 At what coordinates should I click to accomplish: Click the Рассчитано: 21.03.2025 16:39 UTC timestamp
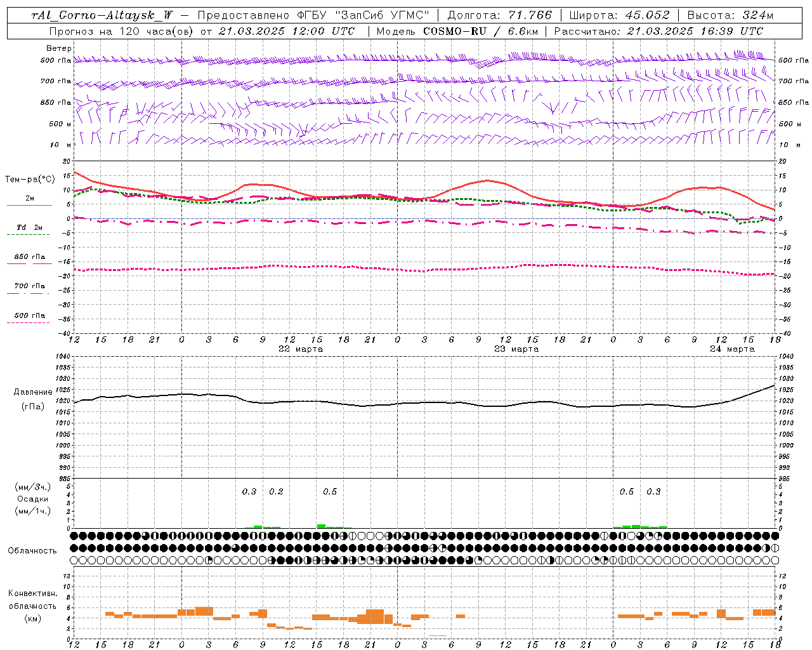[659, 30]
